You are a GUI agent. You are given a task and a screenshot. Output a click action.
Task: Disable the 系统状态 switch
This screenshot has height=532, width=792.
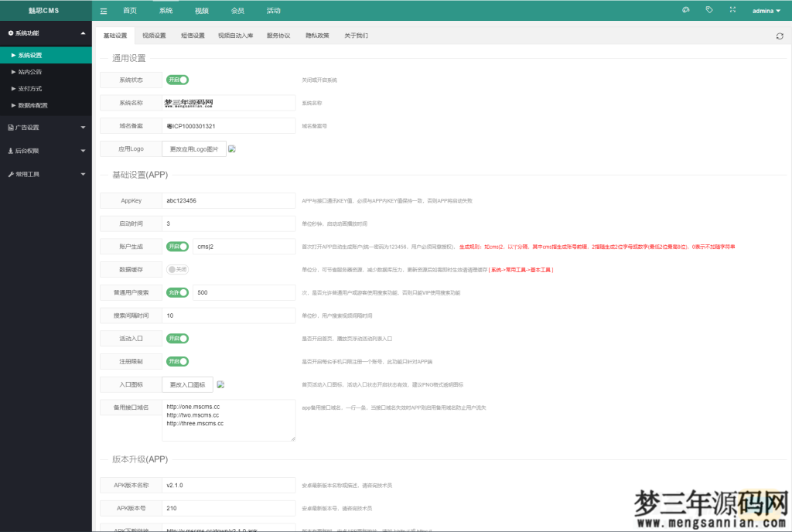coord(179,79)
